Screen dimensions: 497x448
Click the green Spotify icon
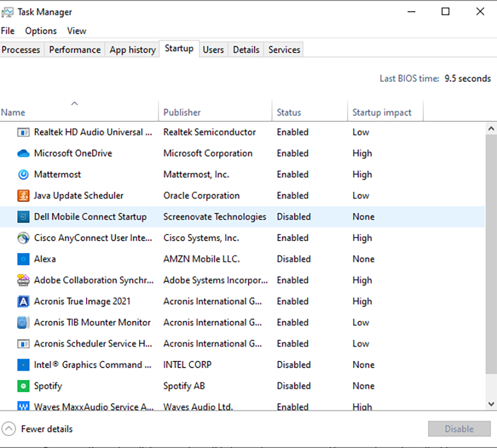coord(23,386)
